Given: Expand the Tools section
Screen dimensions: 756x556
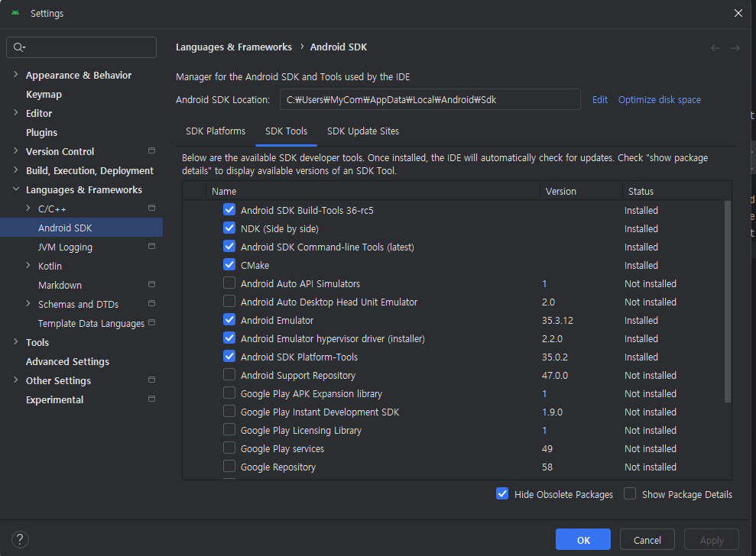Looking at the screenshot, I should 16,341.
